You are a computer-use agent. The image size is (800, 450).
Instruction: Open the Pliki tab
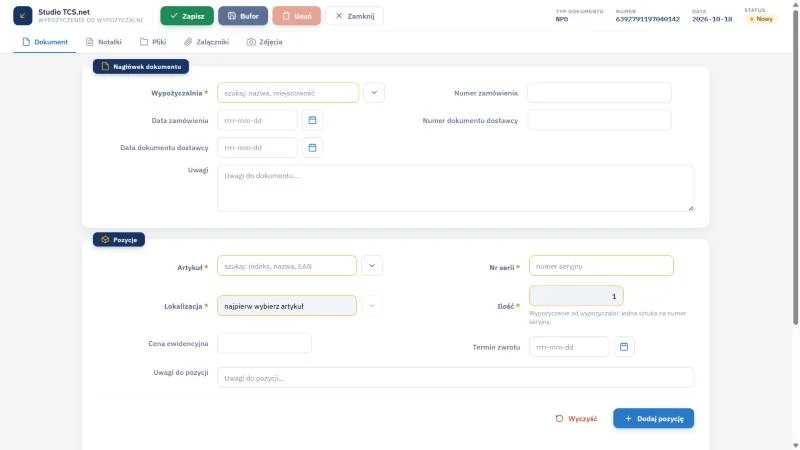tap(153, 42)
